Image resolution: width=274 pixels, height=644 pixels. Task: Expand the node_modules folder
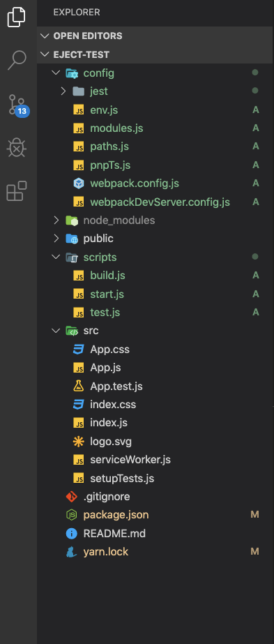pos(56,220)
